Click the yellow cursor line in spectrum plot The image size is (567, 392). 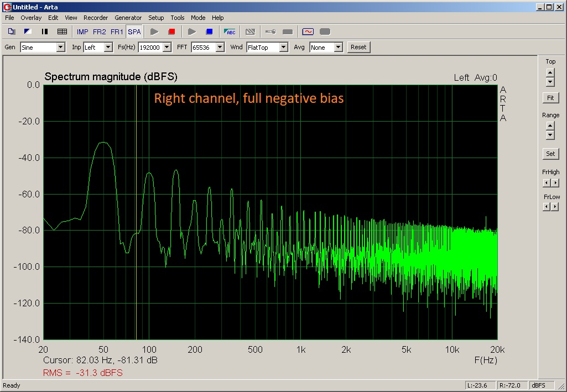click(x=136, y=212)
